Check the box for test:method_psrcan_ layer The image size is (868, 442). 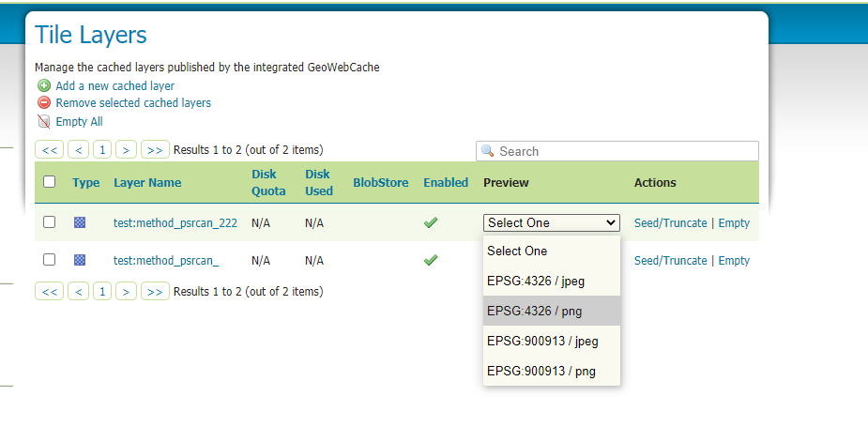[50, 260]
